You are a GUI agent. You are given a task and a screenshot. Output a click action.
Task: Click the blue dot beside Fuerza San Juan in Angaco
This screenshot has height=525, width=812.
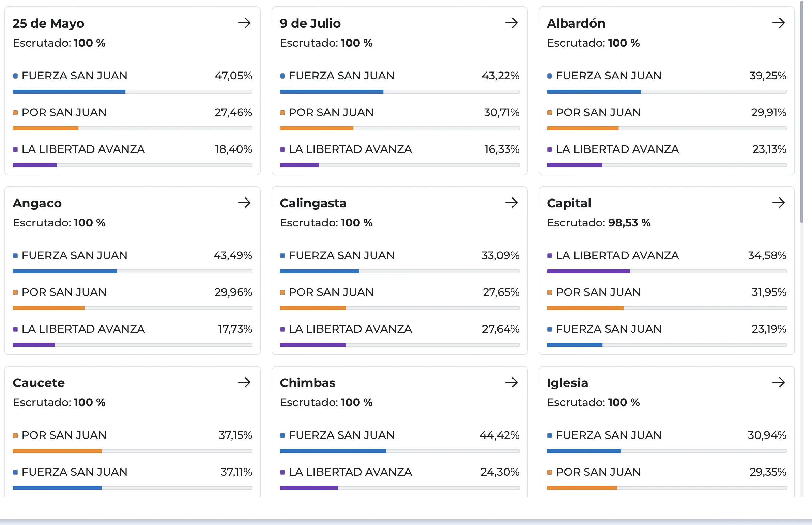click(x=15, y=256)
